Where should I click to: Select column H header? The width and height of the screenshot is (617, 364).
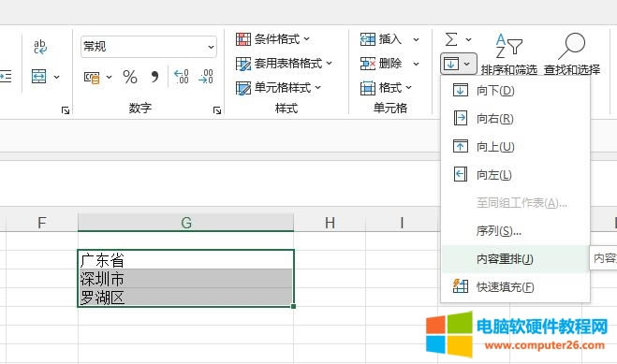pyautogui.click(x=330, y=223)
